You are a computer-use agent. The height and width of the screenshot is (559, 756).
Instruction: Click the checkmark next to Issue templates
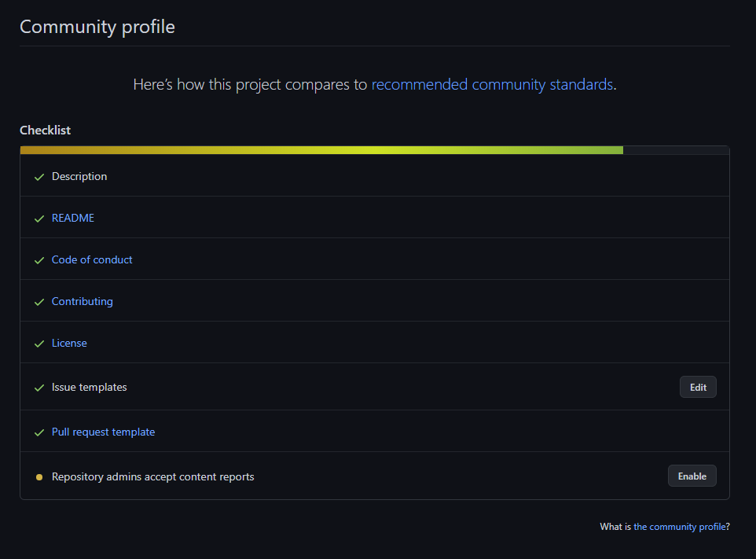(39, 387)
